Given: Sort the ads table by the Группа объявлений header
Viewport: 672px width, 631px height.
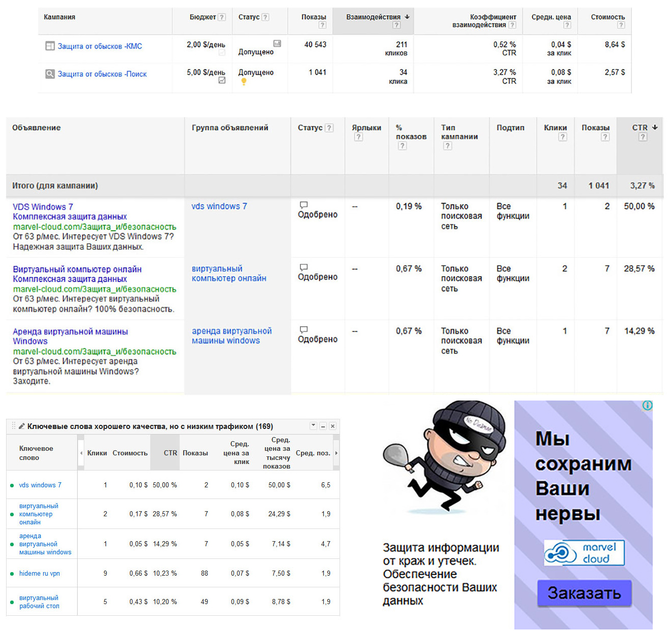Looking at the screenshot, I should click(230, 128).
